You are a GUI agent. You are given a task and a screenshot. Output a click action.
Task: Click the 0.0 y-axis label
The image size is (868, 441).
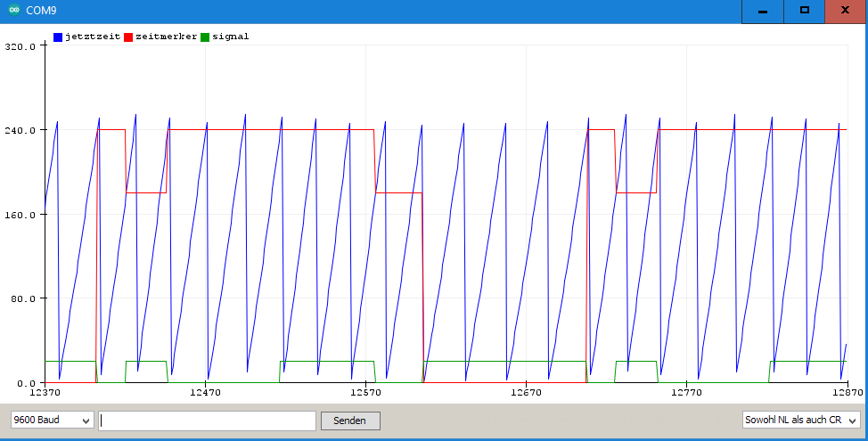point(27,382)
